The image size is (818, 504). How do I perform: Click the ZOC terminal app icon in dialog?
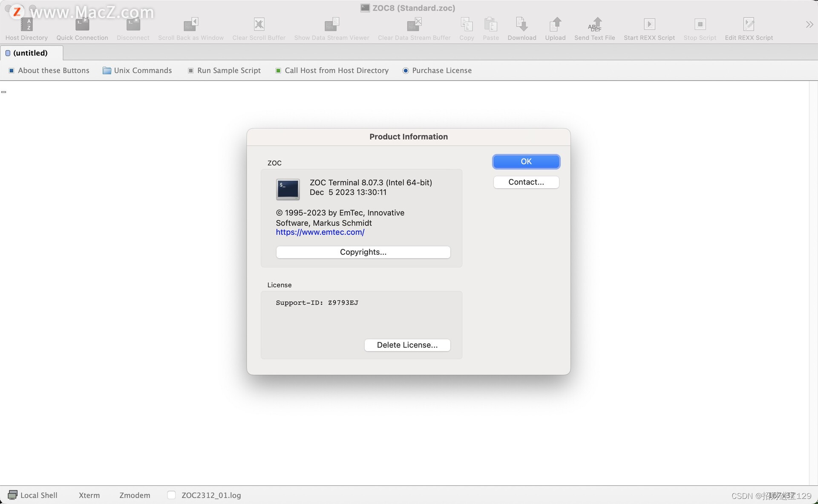[288, 189]
